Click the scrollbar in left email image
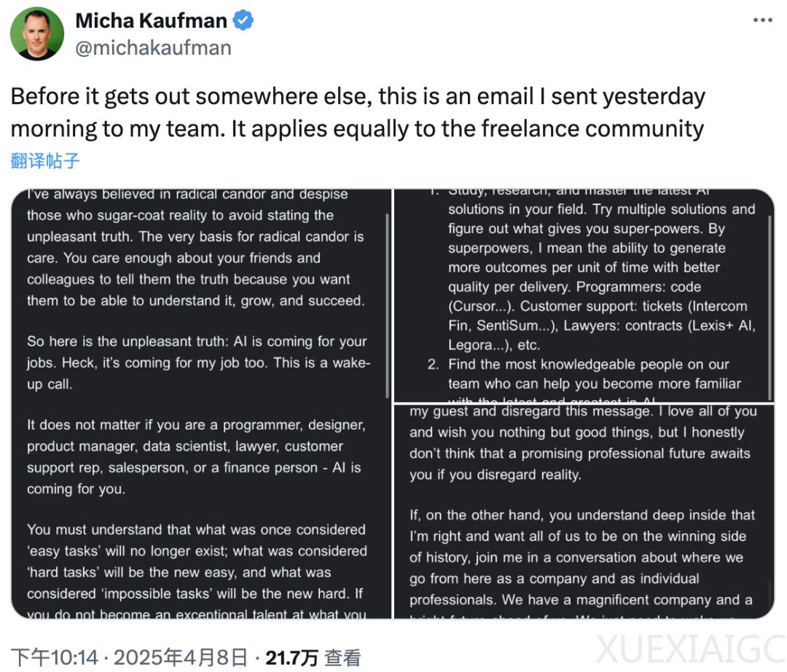787x672 pixels. [387, 306]
